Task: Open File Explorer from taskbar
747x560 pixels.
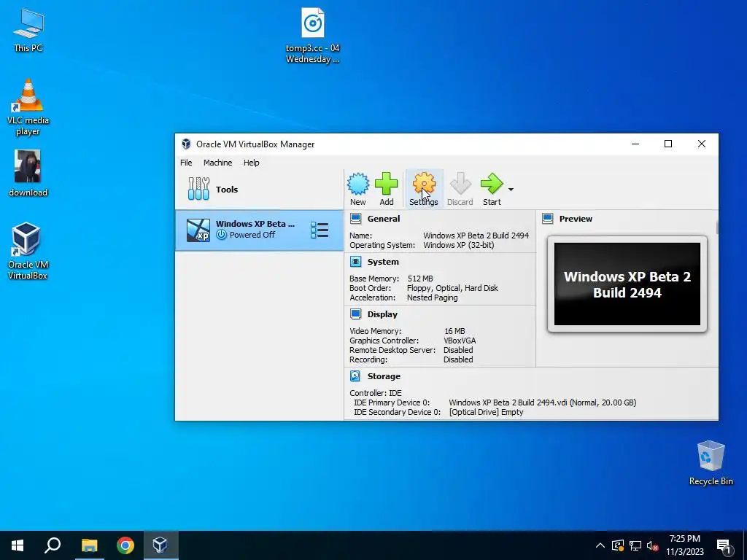Action: pos(89,545)
